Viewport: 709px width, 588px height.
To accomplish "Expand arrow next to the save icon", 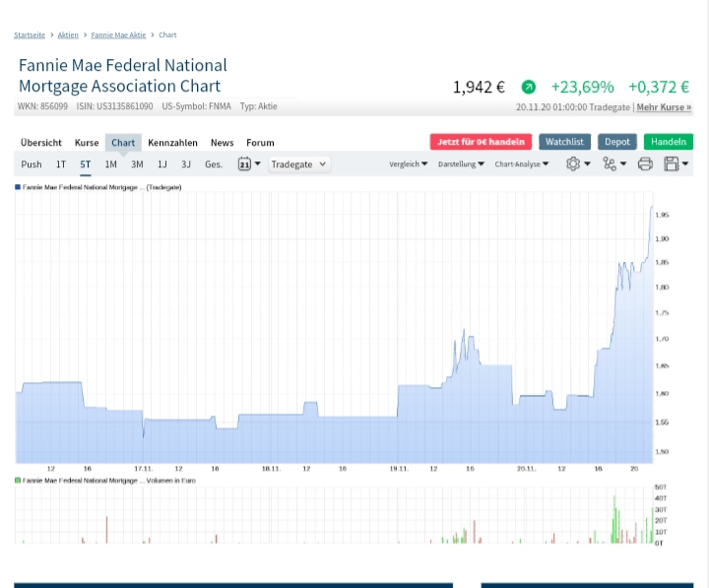I will 685,163.
